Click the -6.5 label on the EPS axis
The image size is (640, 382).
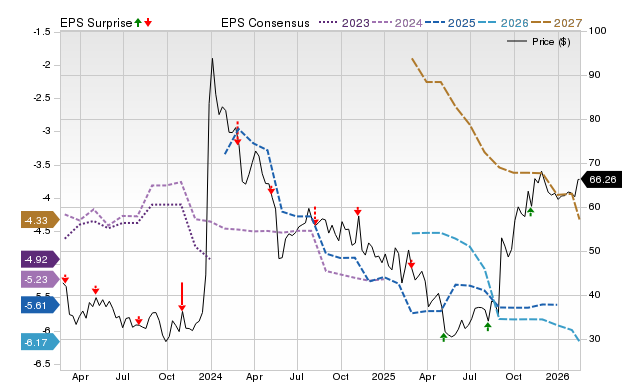coord(42,364)
